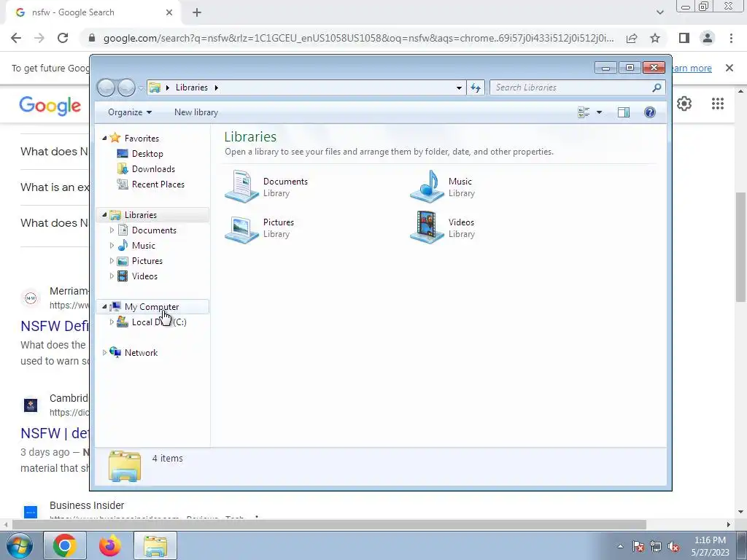
Task: Expand the Pictures tree node
Action: click(x=112, y=261)
